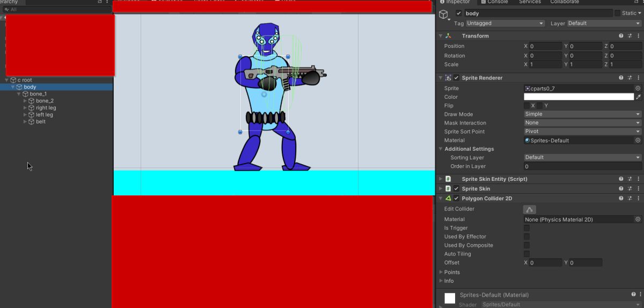644x308 pixels.
Task: Switch to the Collaborate tab
Action: pyautogui.click(x=565, y=2)
